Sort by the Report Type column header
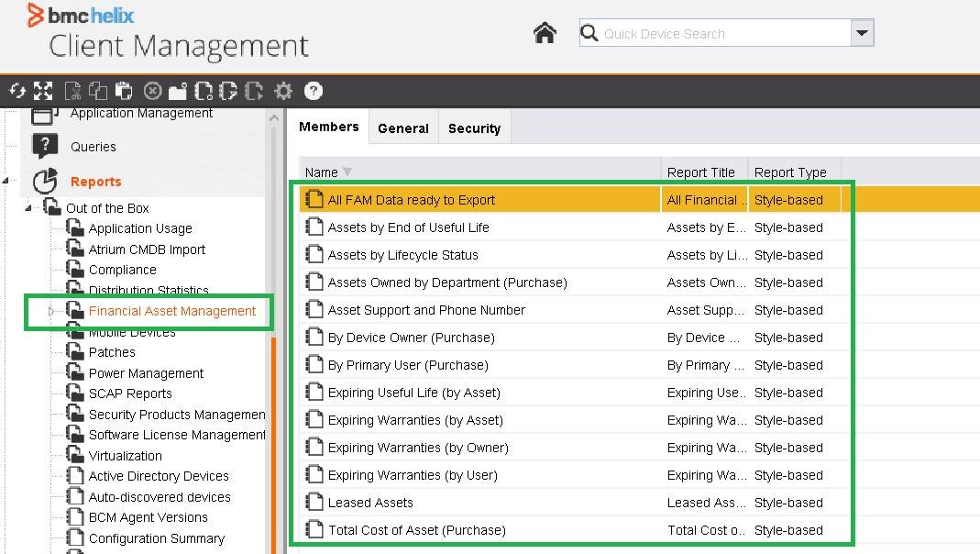Viewport: 980px width, 554px height. click(x=794, y=172)
